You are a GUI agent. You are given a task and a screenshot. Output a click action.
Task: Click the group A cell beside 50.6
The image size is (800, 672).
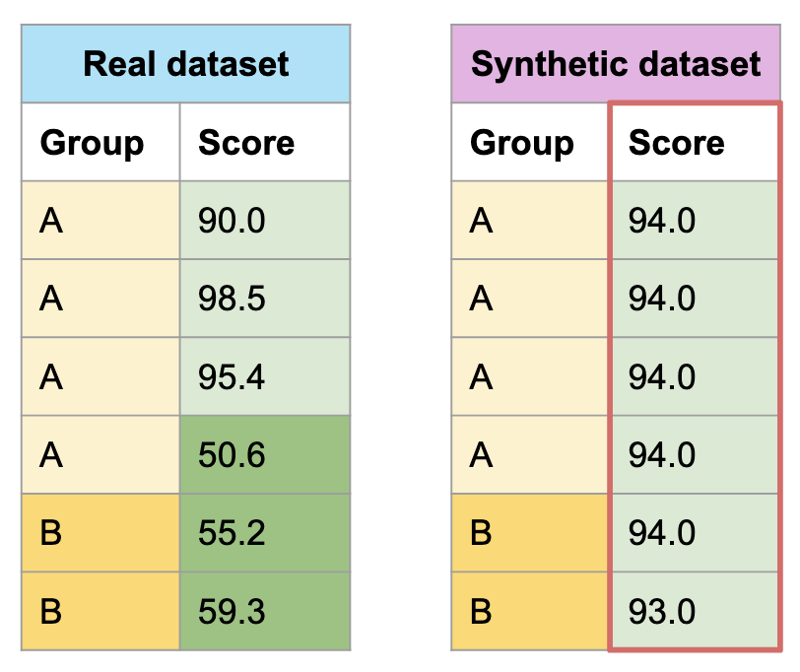click(x=100, y=454)
